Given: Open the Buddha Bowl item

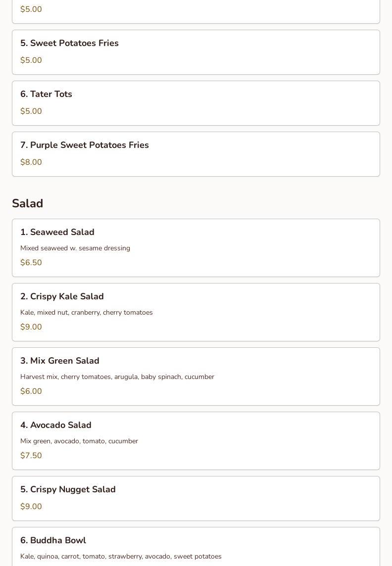Looking at the screenshot, I should coord(53,540).
